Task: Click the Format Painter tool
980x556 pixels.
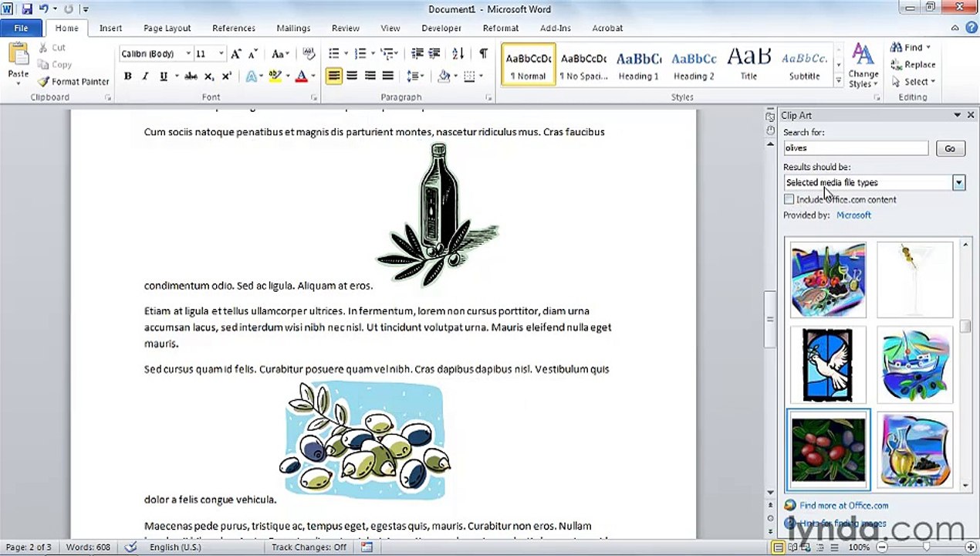Action: point(73,81)
